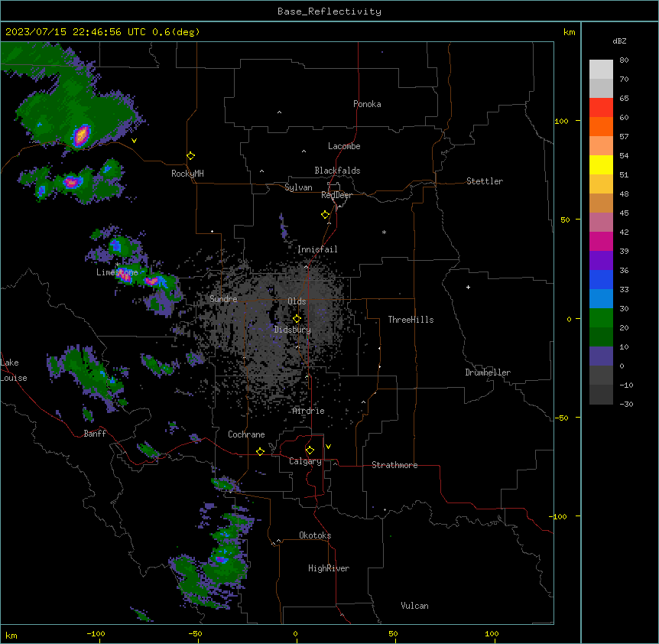
Task: Click the red swatch in the dBZ legend
Action: click(x=601, y=108)
